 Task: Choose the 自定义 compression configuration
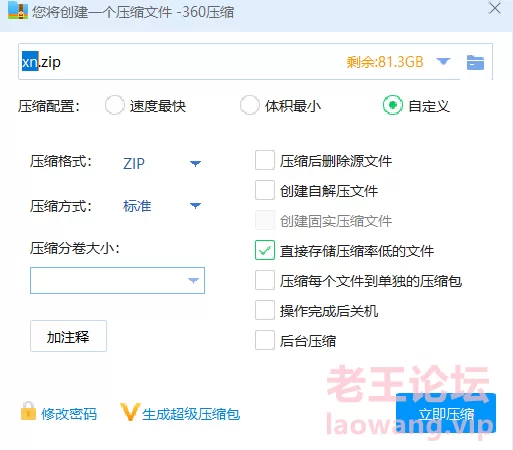pos(393,105)
